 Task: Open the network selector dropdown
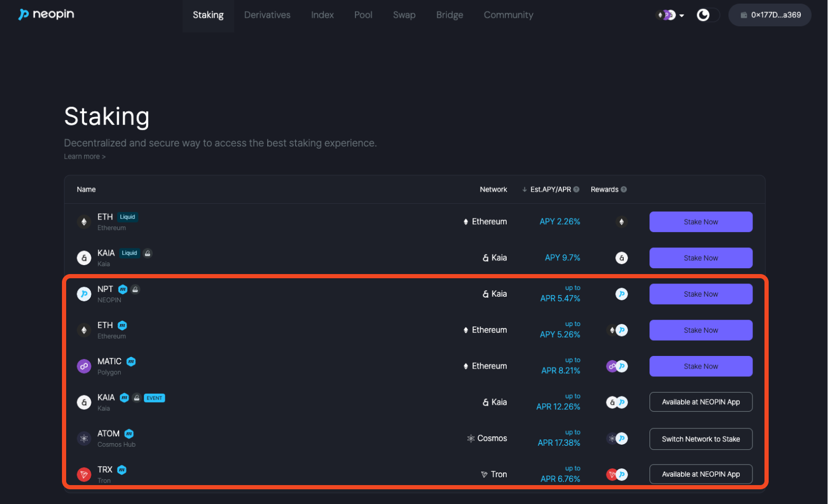pyautogui.click(x=671, y=15)
